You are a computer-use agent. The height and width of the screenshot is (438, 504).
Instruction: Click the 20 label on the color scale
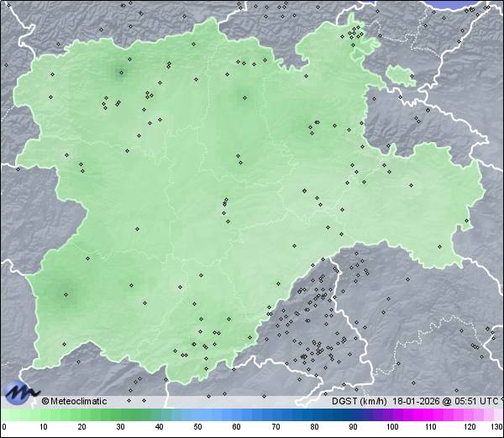(x=81, y=427)
